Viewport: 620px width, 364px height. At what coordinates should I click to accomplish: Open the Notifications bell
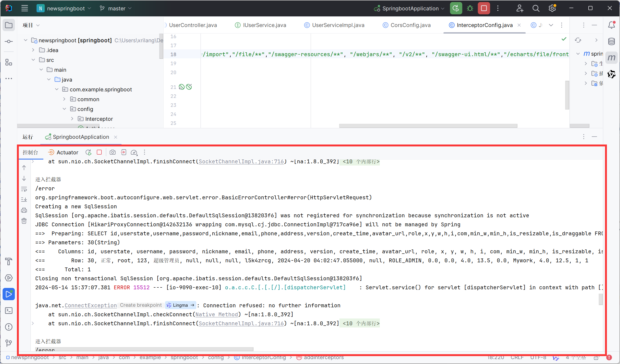[x=612, y=25]
